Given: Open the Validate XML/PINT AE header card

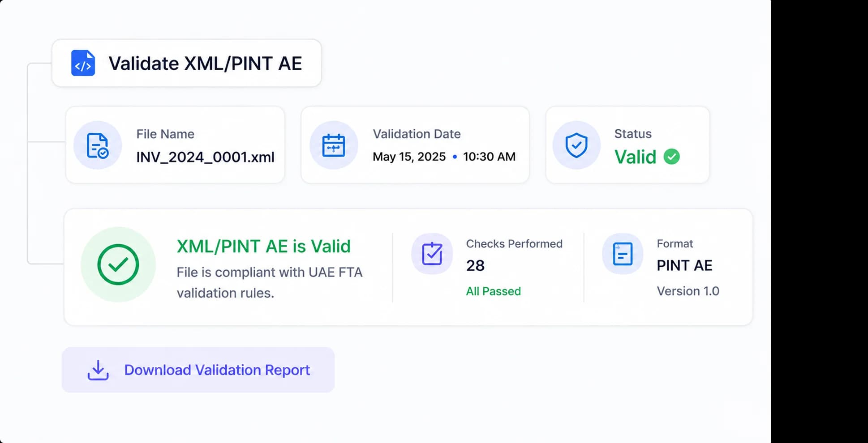Looking at the screenshot, I should 187,63.
